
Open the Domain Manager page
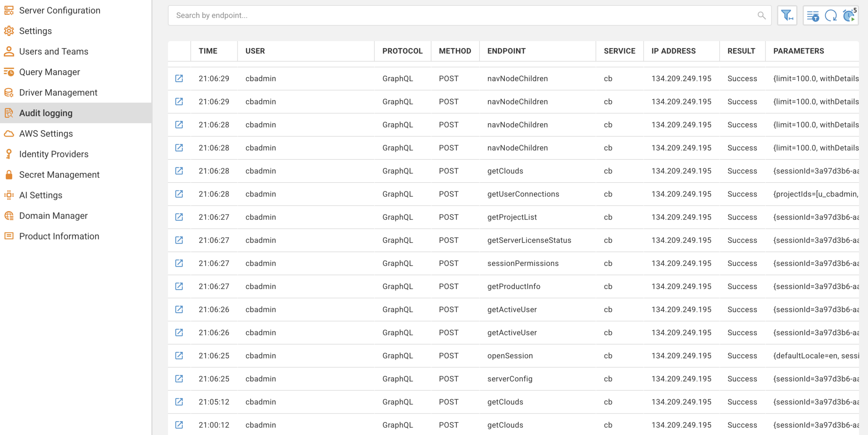(x=53, y=216)
